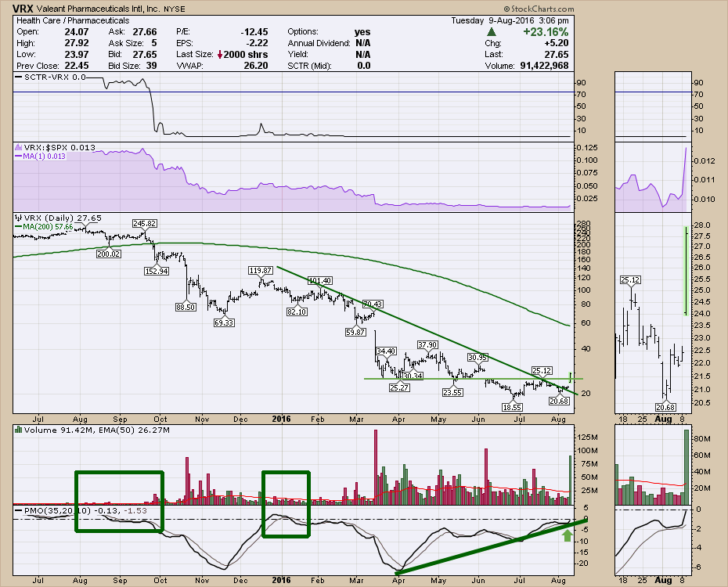
Task: Click the 88.50 price low label
Action: tap(186, 307)
